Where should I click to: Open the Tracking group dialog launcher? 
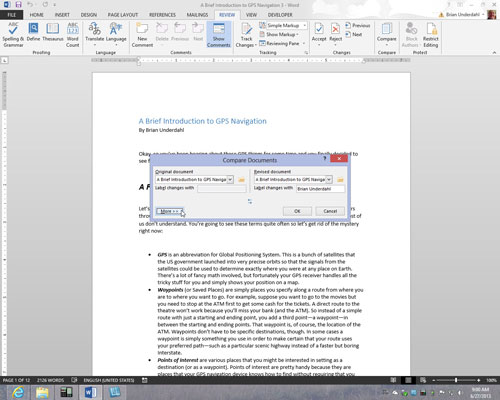click(x=306, y=53)
